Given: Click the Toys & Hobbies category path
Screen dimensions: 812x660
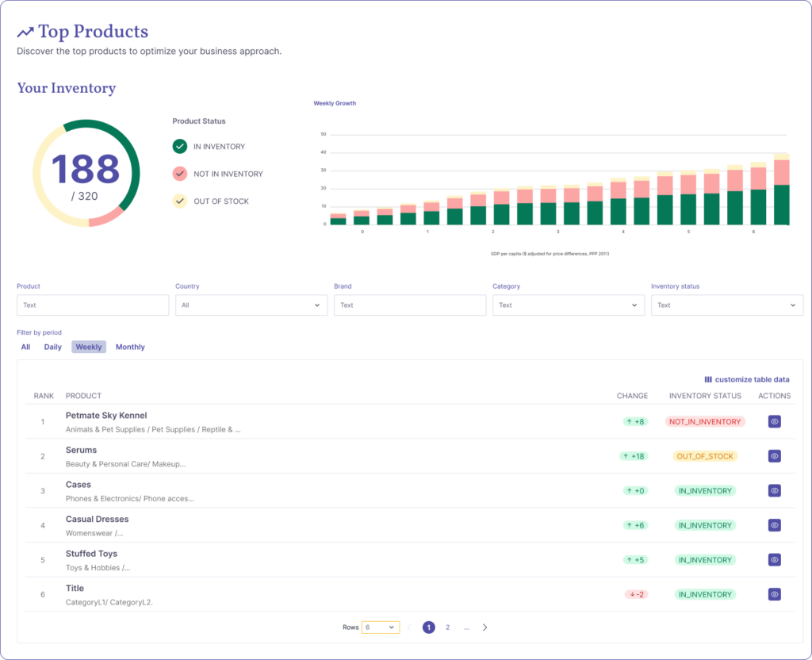Looking at the screenshot, I should tap(98, 568).
